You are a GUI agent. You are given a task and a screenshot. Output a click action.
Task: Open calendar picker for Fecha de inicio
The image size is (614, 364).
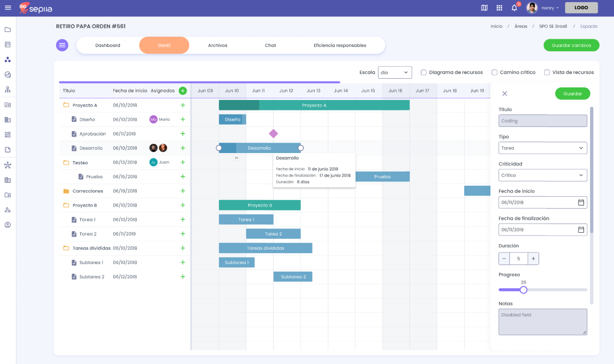coord(581,202)
